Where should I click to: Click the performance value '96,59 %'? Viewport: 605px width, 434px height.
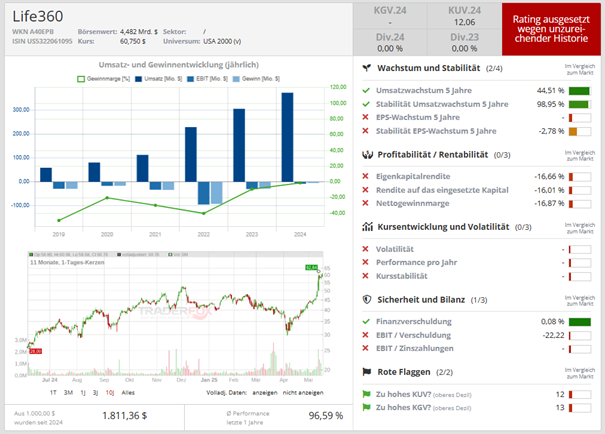tap(326, 415)
